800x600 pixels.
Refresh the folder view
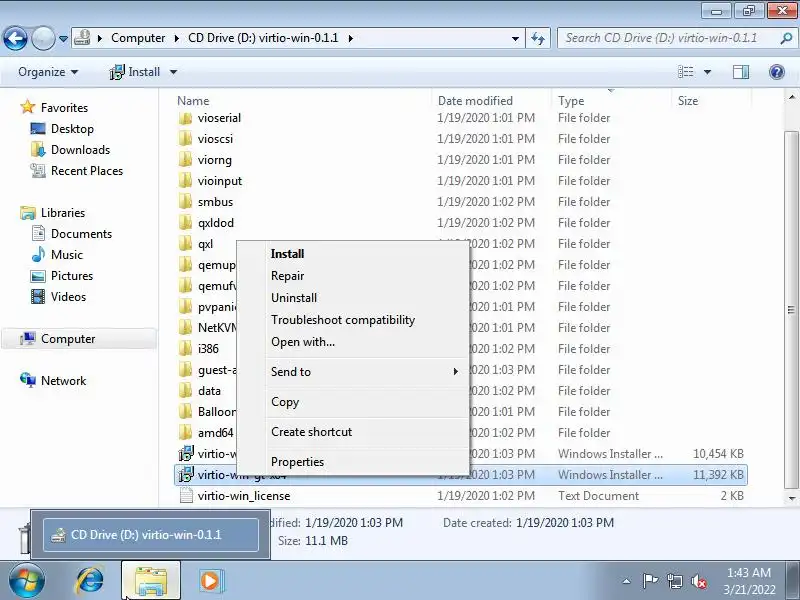pyautogui.click(x=538, y=38)
